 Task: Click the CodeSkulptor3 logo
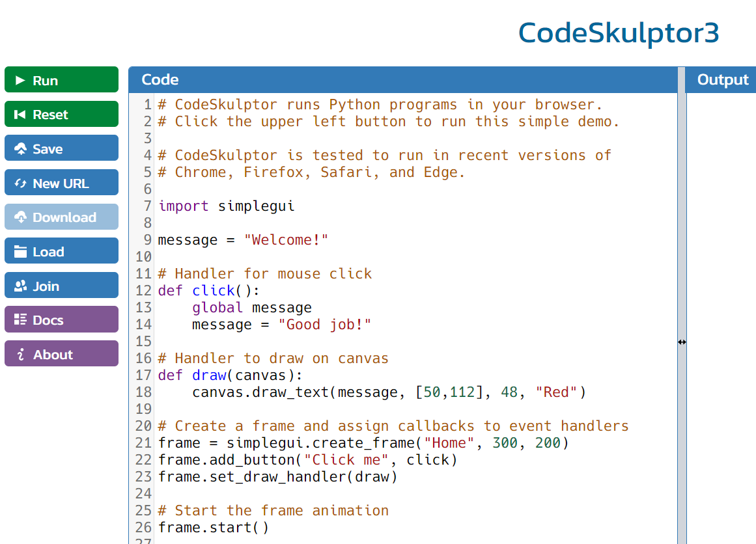619,33
